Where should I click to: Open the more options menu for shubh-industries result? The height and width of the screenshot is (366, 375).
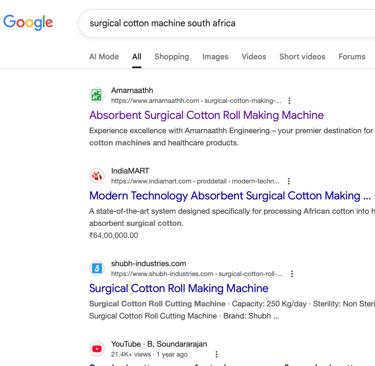[292, 274]
